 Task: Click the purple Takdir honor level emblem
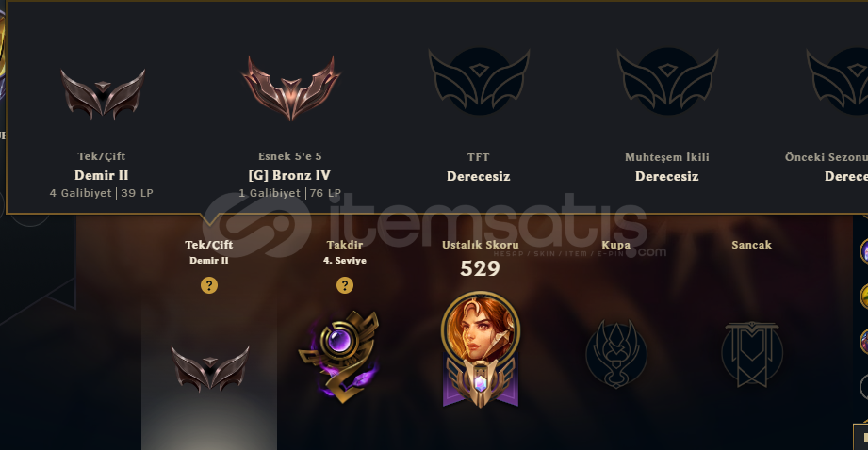338,356
